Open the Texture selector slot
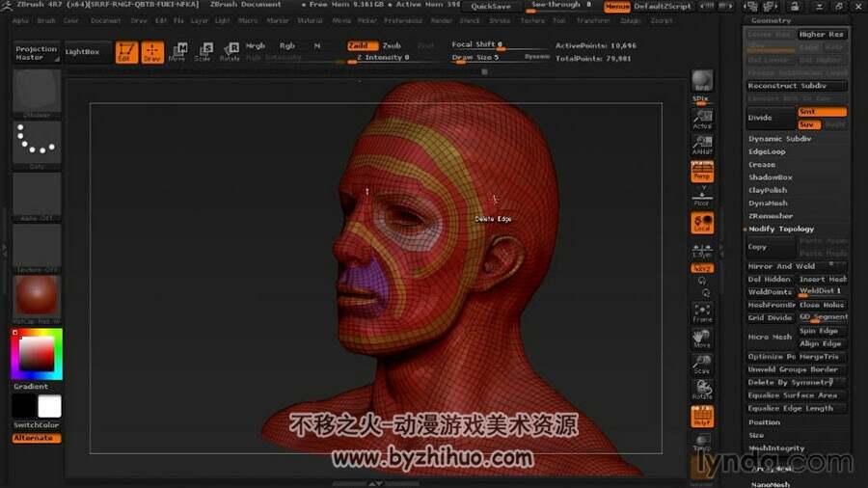The image size is (868, 488). 37,248
